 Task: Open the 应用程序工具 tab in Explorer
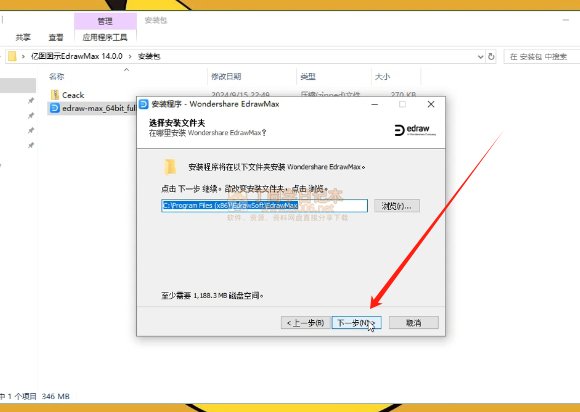point(105,37)
